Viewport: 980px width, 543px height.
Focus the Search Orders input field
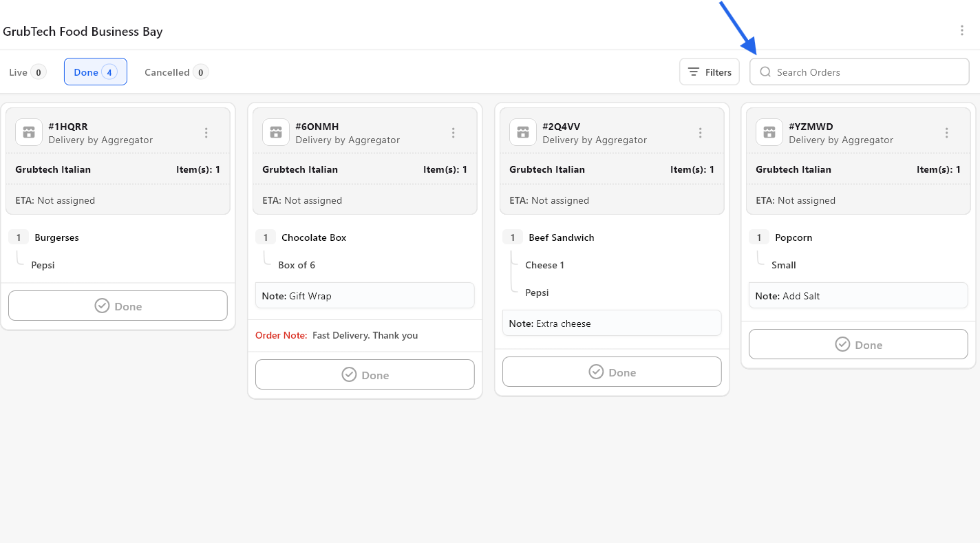[867, 72]
